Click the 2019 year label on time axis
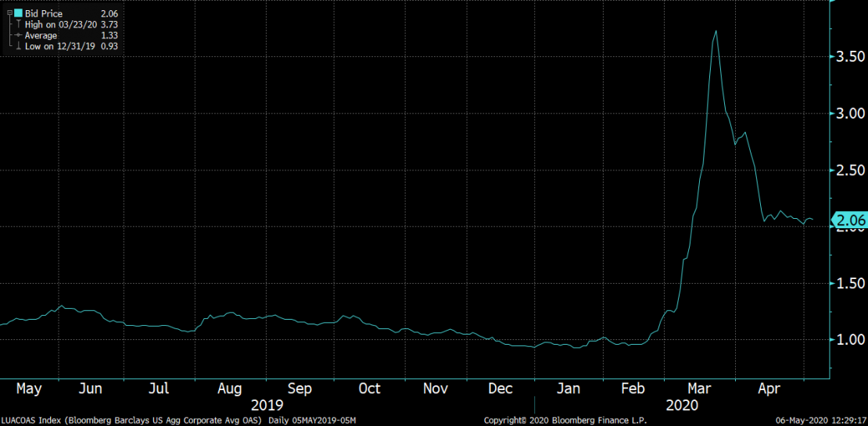The width and height of the screenshot is (868, 426). click(x=267, y=405)
